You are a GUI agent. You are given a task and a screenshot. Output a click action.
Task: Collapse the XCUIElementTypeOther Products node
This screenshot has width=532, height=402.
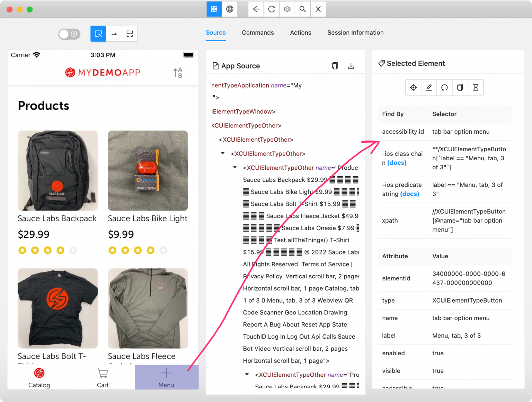click(x=235, y=168)
